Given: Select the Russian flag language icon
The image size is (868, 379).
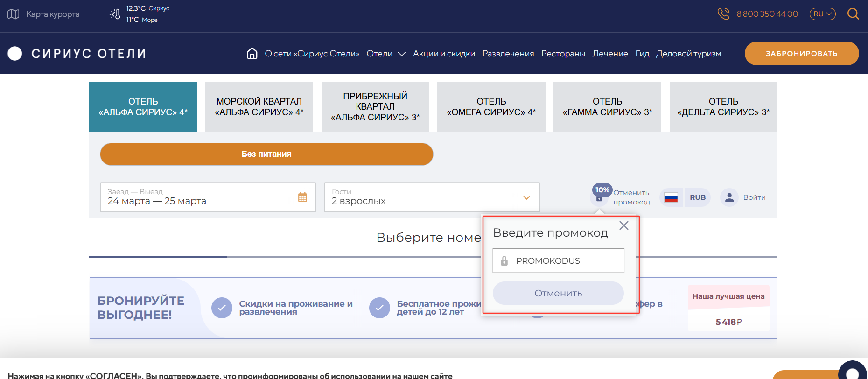Looking at the screenshot, I should pos(671,197).
